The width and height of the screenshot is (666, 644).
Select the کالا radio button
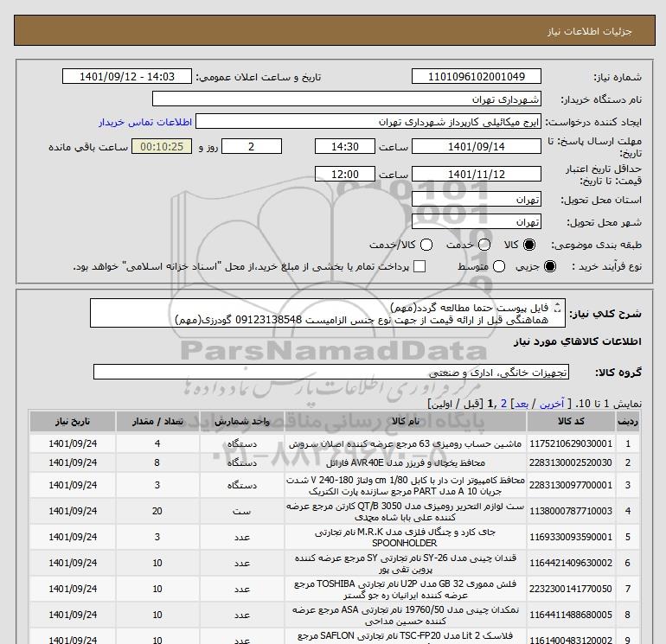point(529,245)
